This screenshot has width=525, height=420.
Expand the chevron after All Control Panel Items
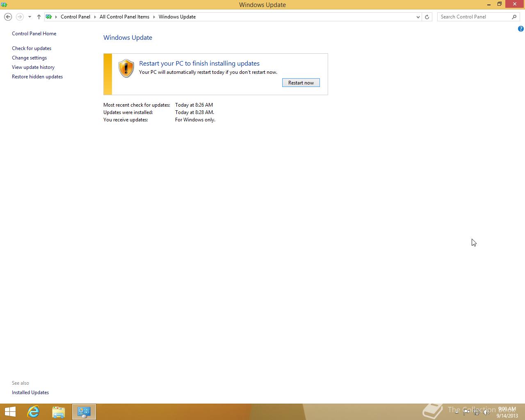tap(154, 17)
